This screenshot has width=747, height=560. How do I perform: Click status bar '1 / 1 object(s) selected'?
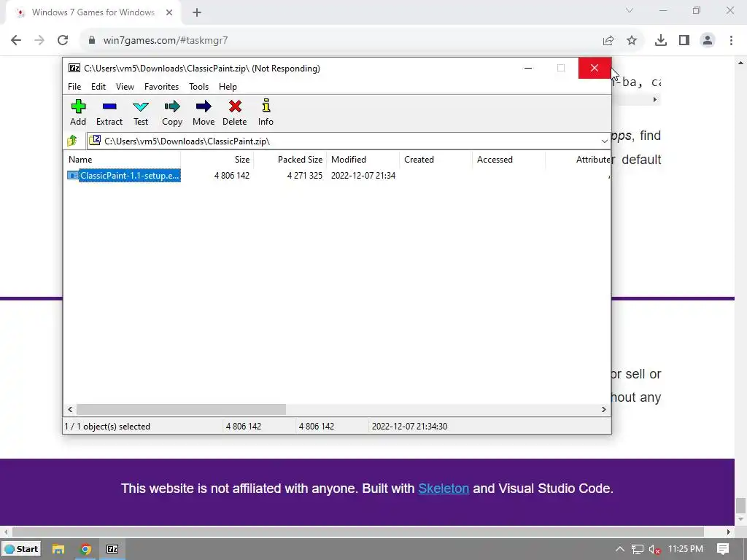pos(107,426)
